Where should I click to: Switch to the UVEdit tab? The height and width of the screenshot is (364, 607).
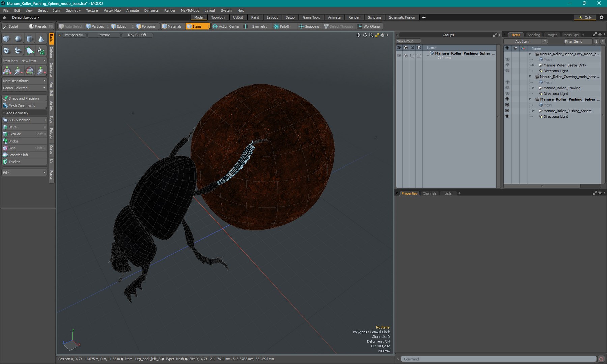pyautogui.click(x=238, y=17)
